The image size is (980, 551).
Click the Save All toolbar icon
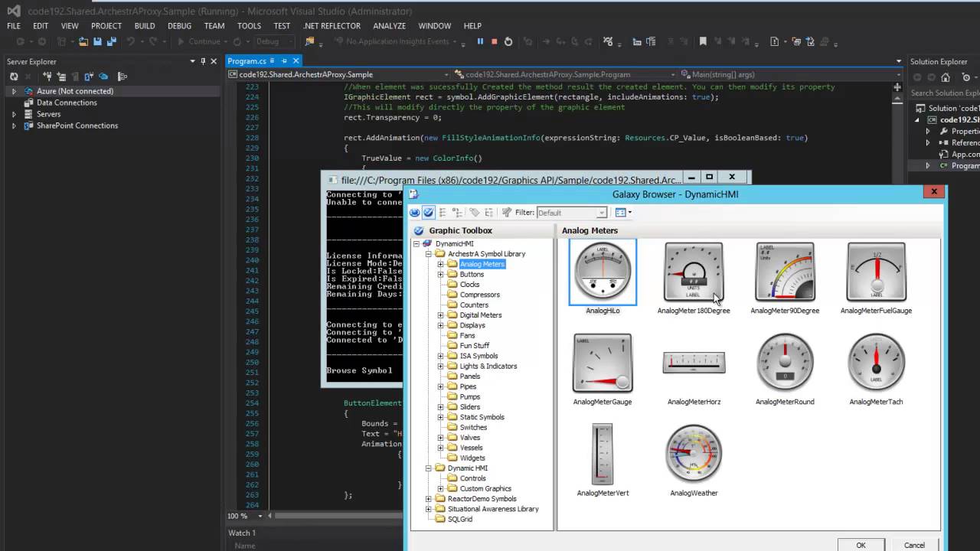(111, 41)
